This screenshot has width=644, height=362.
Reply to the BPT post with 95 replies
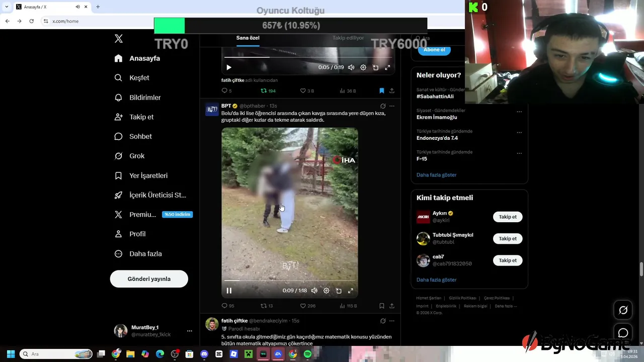tap(228, 306)
